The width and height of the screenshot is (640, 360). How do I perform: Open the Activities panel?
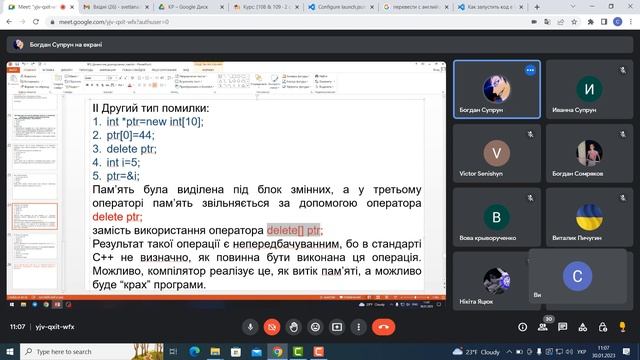pos(582,327)
